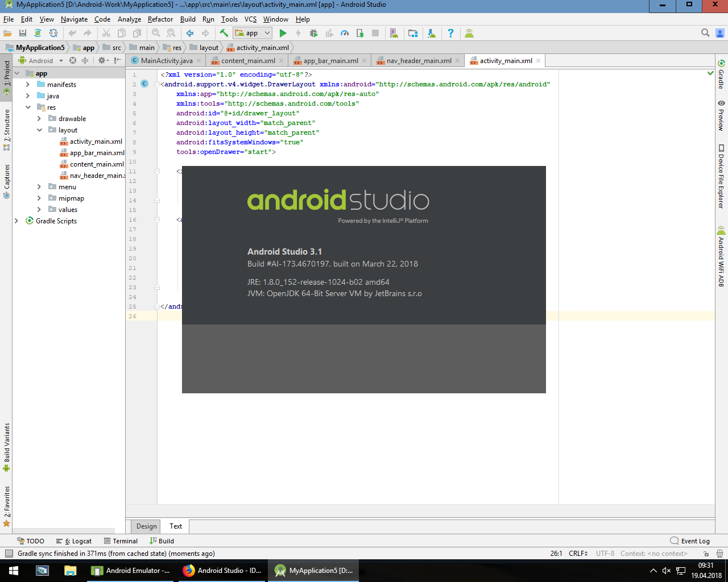Start debugging with the Debug bug icon
This screenshot has width=728, height=582.
tap(313, 34)
